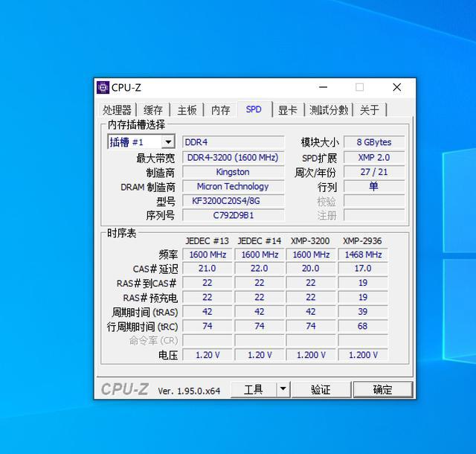Select the SPD tab

pos(254,109)
